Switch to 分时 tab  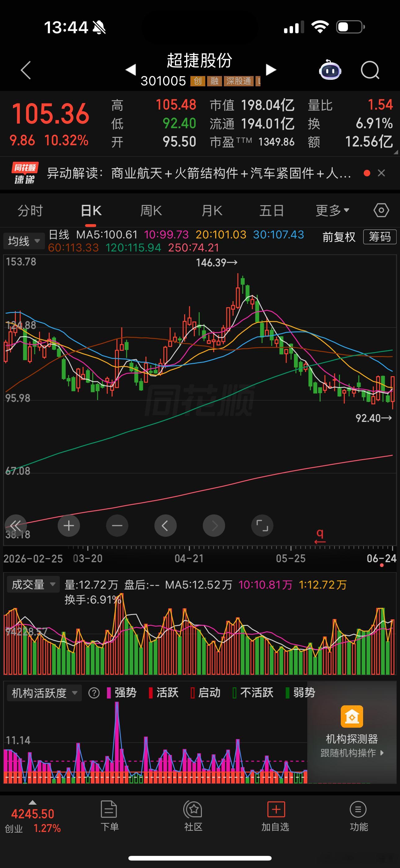30,210
